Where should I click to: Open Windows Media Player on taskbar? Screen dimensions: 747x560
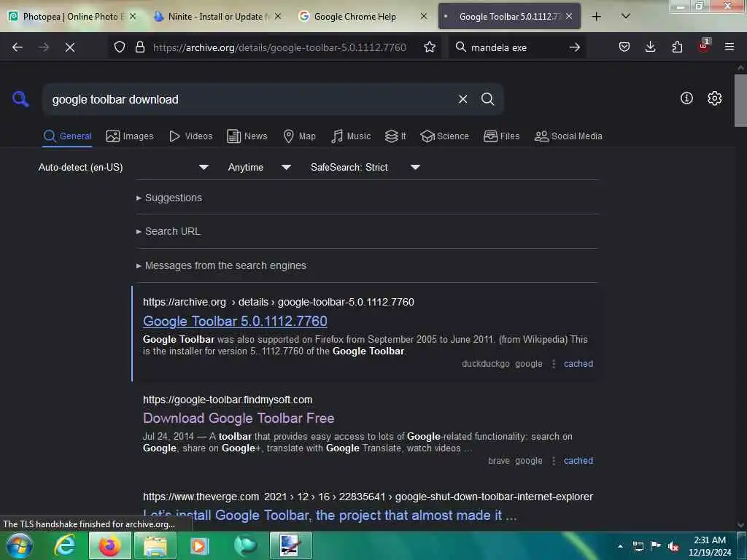click(x=200, y=545)
